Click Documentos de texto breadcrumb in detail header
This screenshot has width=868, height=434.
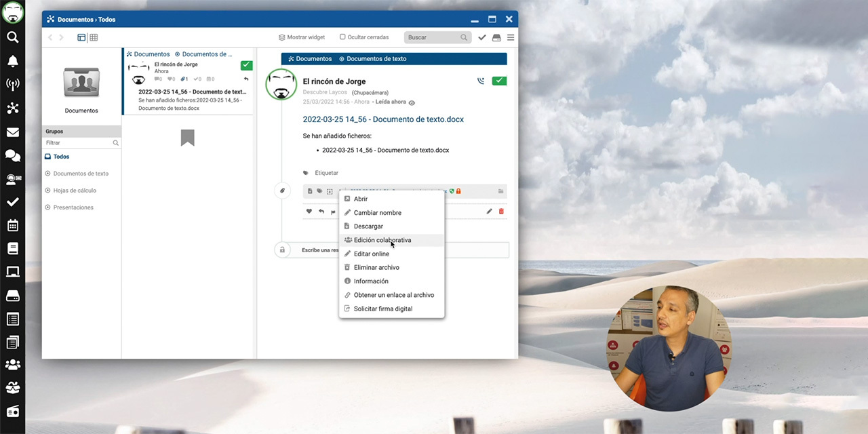[373, 59]
